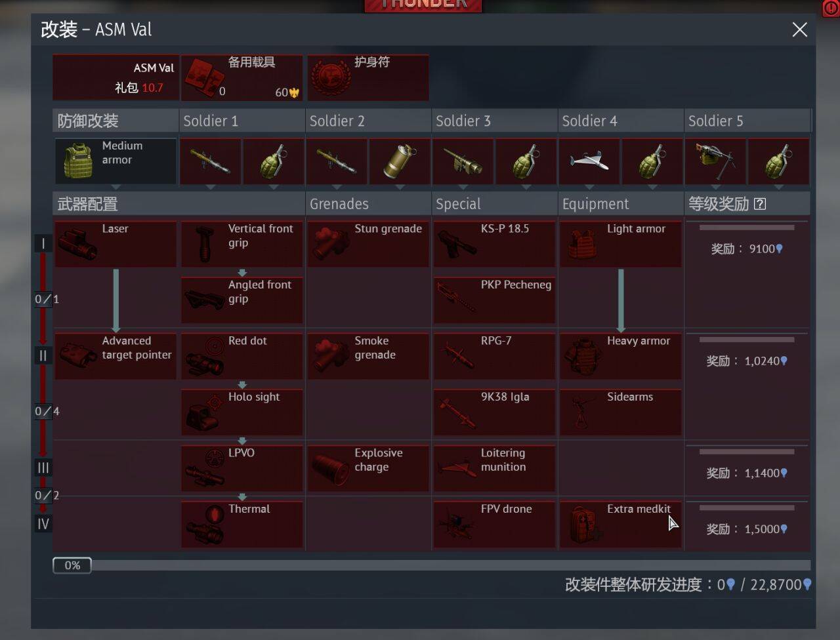Select the FPV drone modification

(x=494, y=525)
